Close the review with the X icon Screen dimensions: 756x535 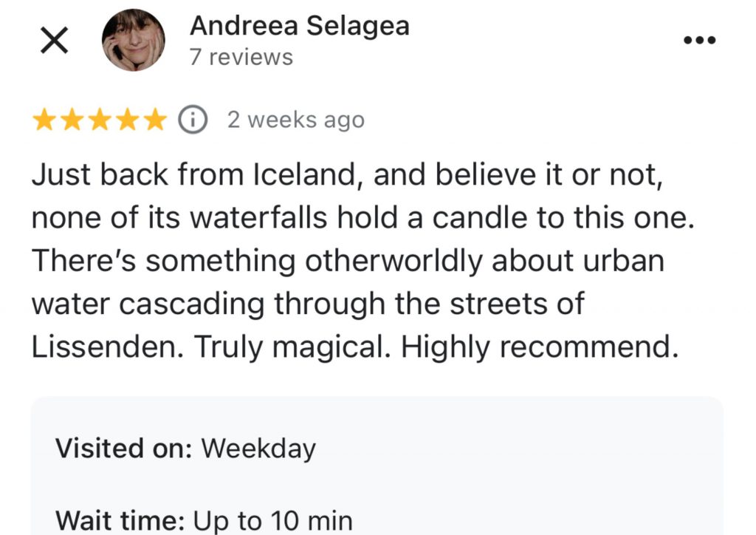point(53,41)
